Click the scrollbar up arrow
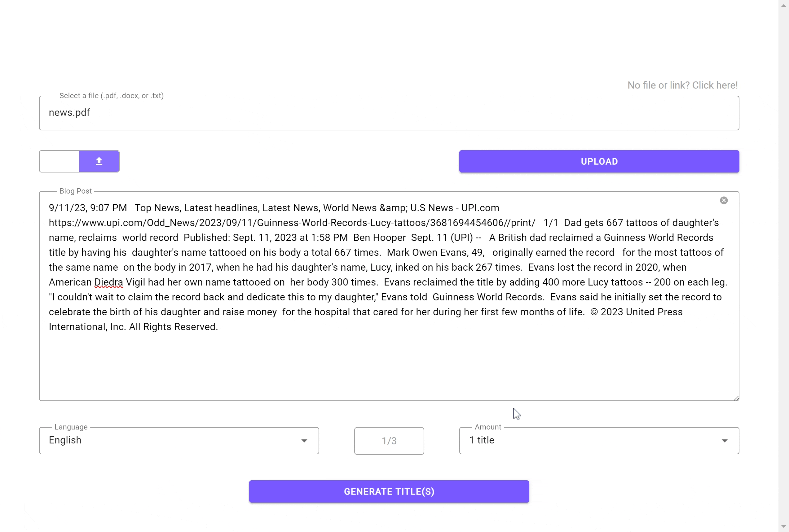789x532 pixels. click(783, 6)
